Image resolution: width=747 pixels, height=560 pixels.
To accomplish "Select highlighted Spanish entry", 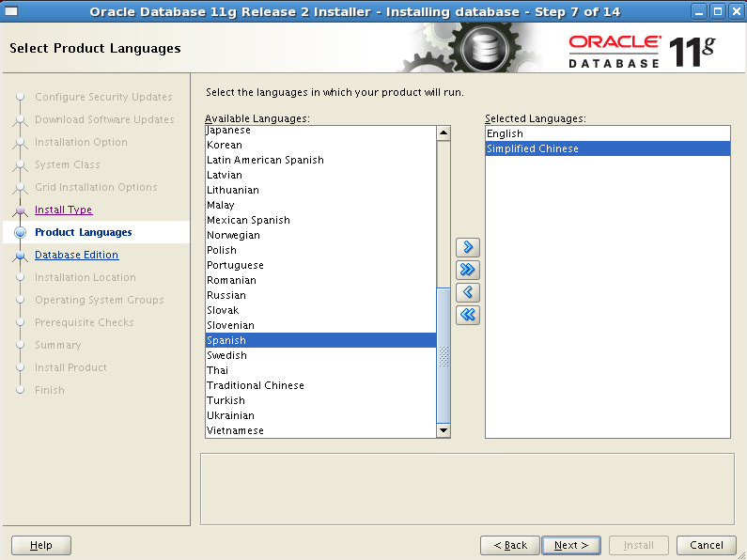I will (x=320, y=340).
